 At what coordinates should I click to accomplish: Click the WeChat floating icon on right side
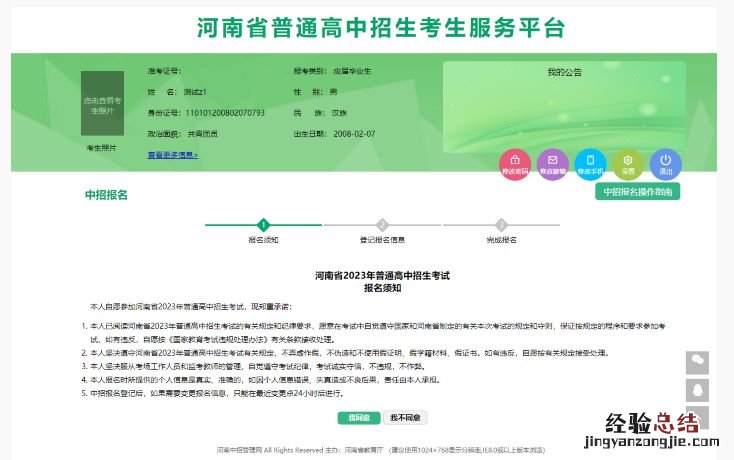click(x=697, y=363)
